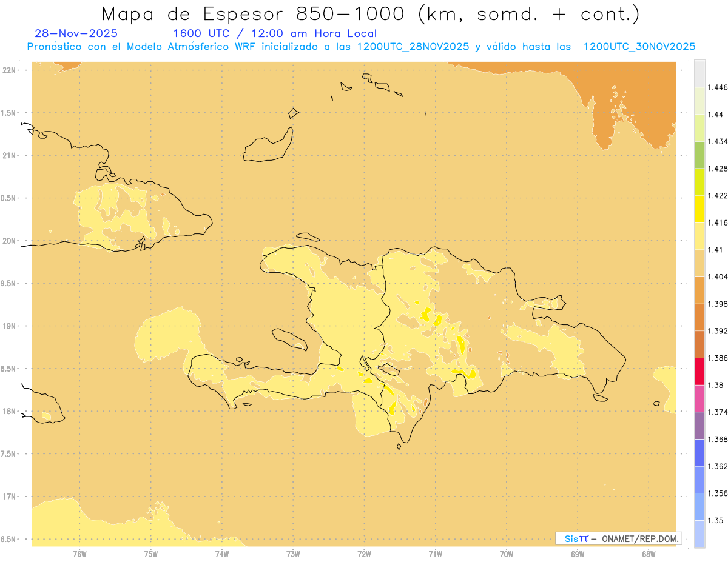Click the 19N latitude axis label
Viewport: 728px width, 562px height.
[x=9, y=326]
